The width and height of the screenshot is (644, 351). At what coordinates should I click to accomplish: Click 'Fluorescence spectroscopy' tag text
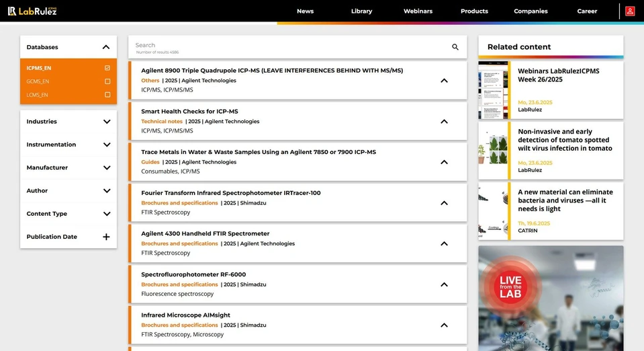[x=177, y=294]
